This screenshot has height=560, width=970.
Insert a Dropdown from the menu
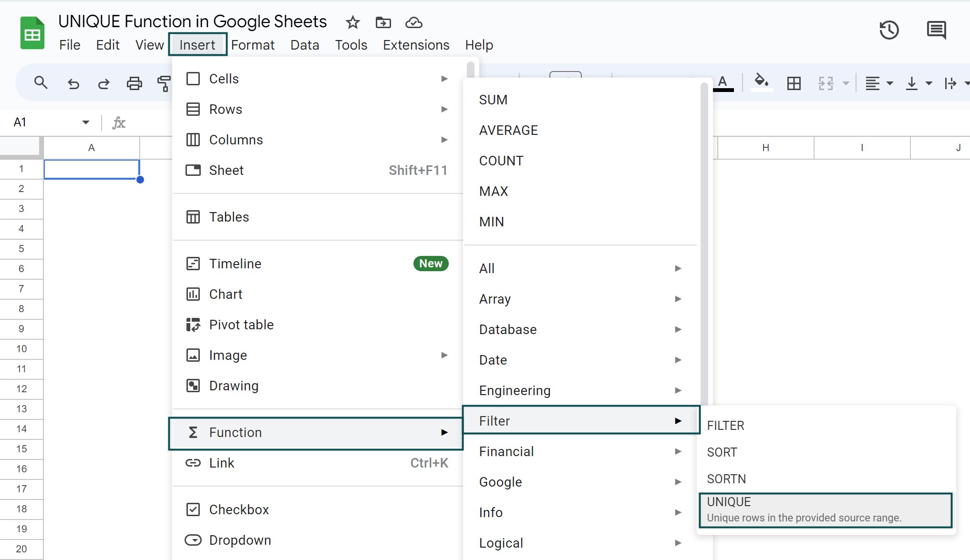tap(318, 540)
